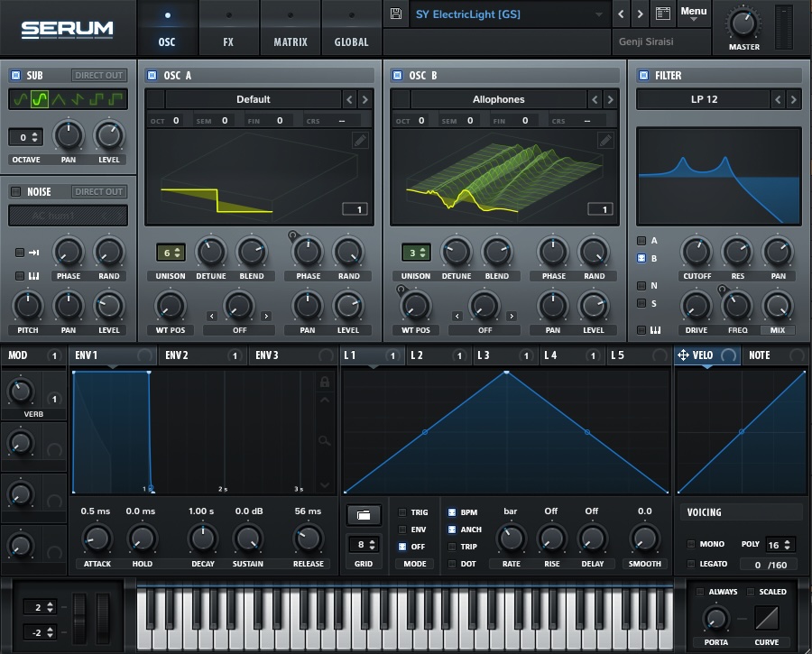Open the preset browser list icon
The height and width of the screenshot is (654, 812).
click(663, 14)
